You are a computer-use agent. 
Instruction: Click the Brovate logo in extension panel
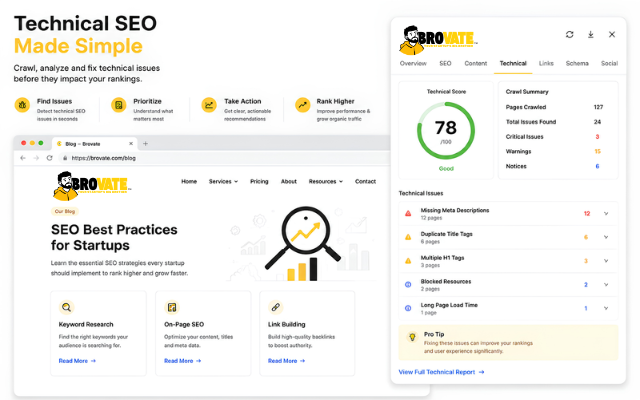pyautogui.click(x=438, y=40)
